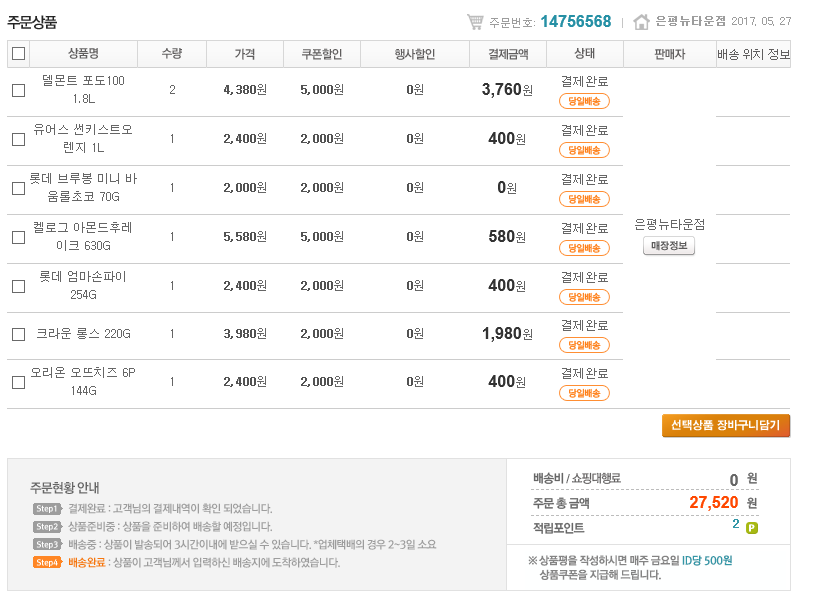The height and width of the screenshot is (594, 814).
Task: Click 당일배송 badge in 크라운 롱스 row
Action: pyautogui.click(x=584, y=345)
